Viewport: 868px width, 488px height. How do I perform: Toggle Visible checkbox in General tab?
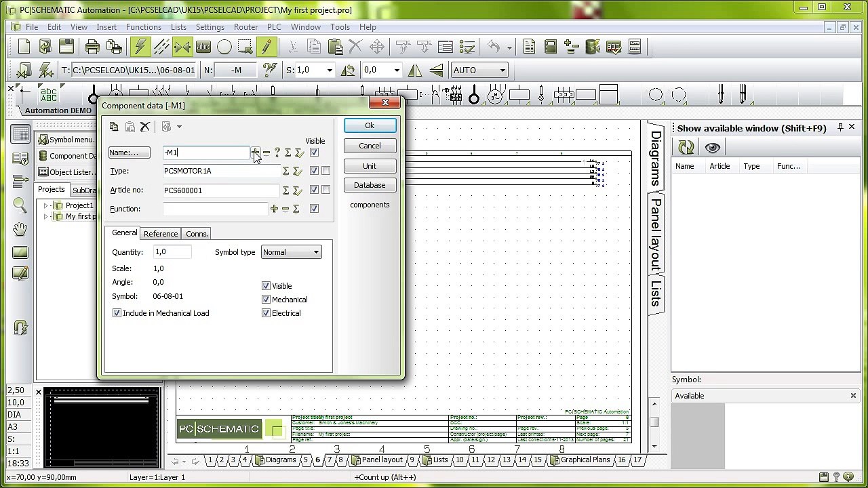266,286
